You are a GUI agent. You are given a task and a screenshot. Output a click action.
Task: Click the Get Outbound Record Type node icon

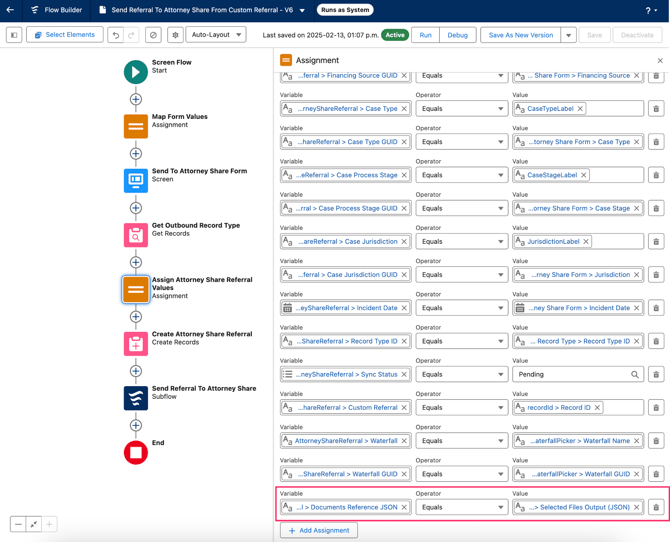136,235
